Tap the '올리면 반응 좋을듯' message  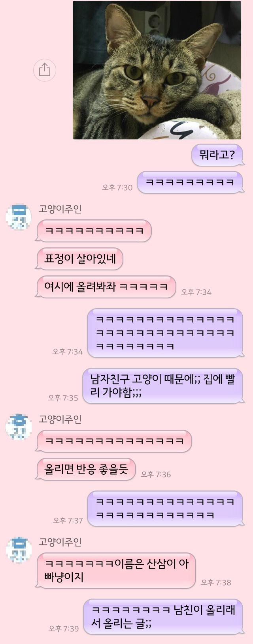[86, 469]
